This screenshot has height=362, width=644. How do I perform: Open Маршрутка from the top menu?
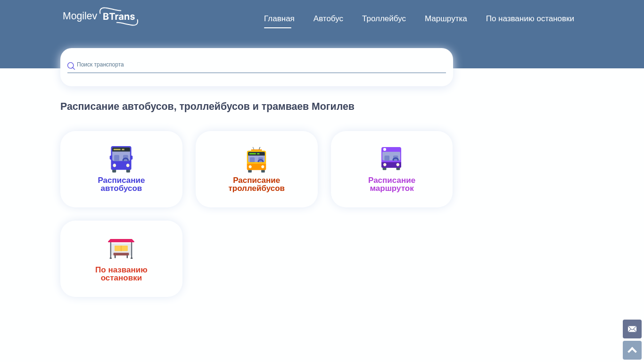click(x=446, y=19)
